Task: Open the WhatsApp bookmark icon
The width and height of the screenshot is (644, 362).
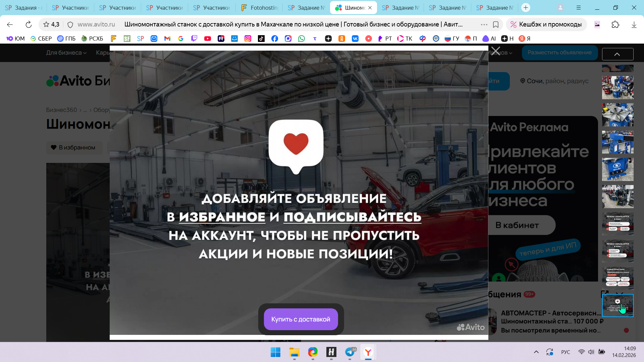Action: point(302,39)
